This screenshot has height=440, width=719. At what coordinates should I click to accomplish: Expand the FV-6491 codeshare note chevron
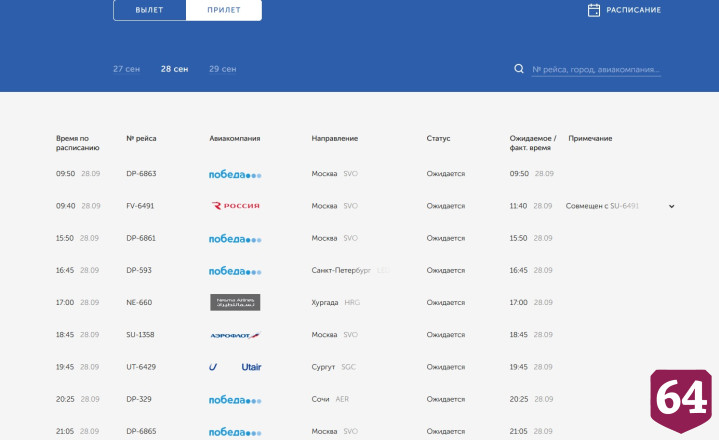coord(671,206)
